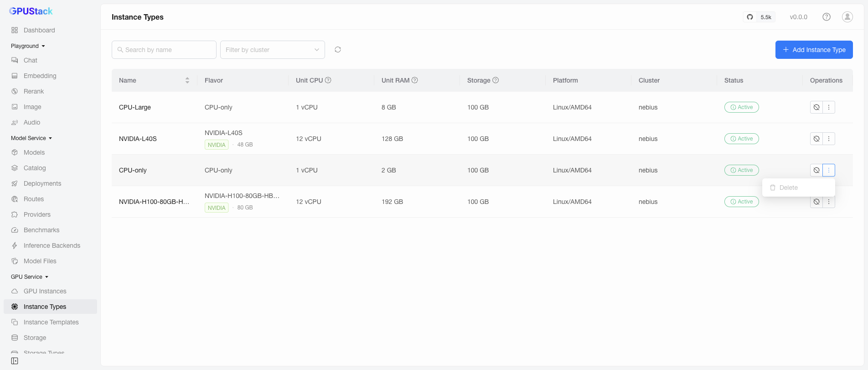Click the 5.5k GitHub stars count
The height and width of the screenshot is (370, 868).
766,17
